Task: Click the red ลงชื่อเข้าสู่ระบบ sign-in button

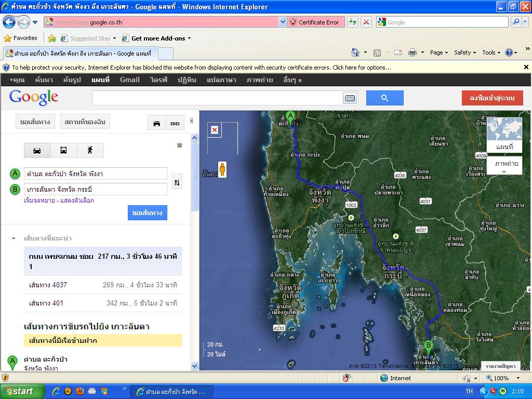Action: pyautogui.click(x=492, y=98)
